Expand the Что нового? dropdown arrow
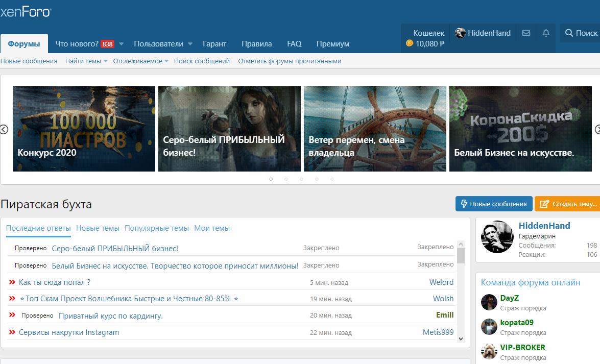Viewport: 600px width, 364px height. (x=122, y=44)
